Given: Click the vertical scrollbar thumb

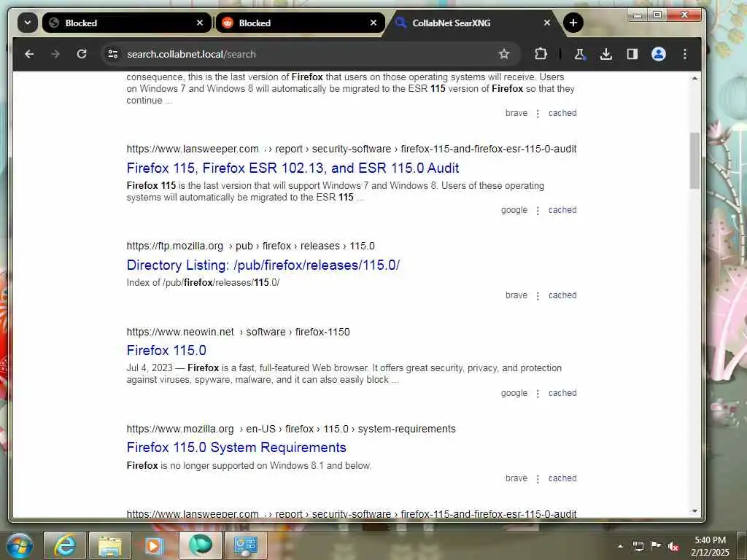Looking at the screenshot, I should 694,160.
